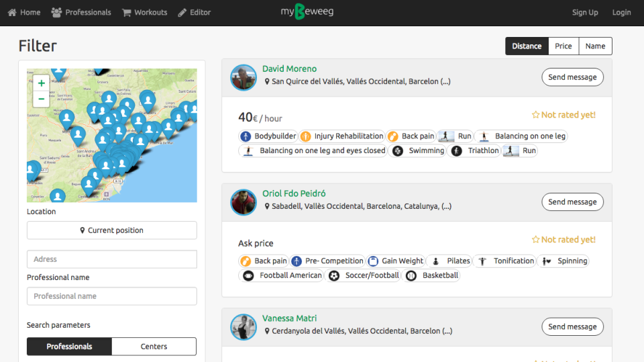Click the Tonification tag icon
Image resolution: width=644 pixels, height=362 pixels.
point(482,261)
